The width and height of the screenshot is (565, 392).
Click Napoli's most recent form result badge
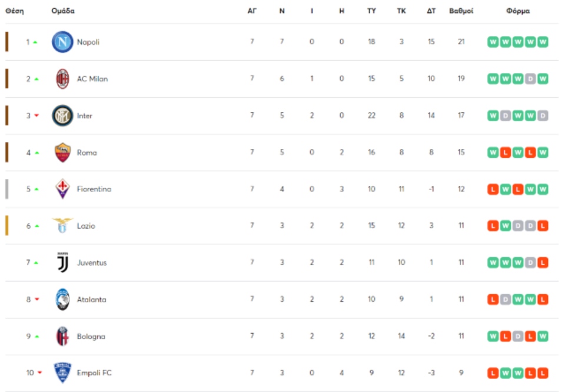point(543,42)
